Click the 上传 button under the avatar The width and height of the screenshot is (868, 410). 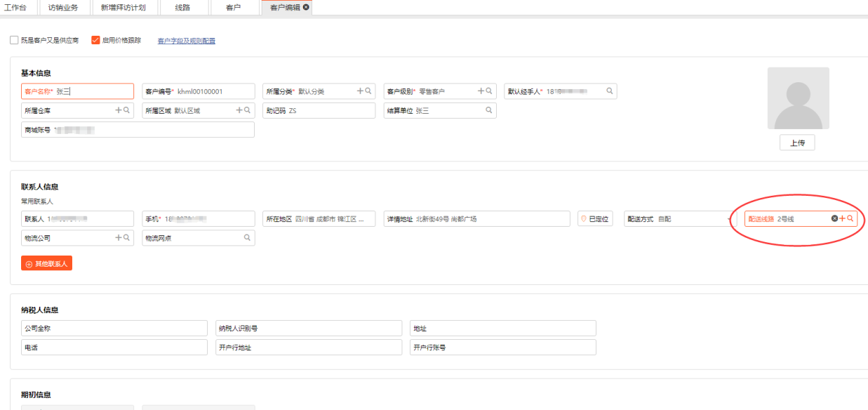(x=797, y=143)
